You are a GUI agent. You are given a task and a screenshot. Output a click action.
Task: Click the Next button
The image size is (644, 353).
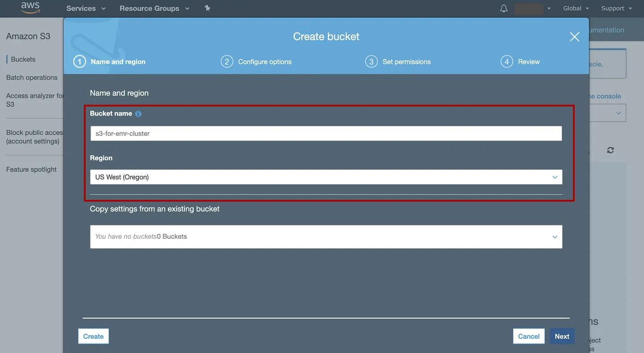(562, 336)
